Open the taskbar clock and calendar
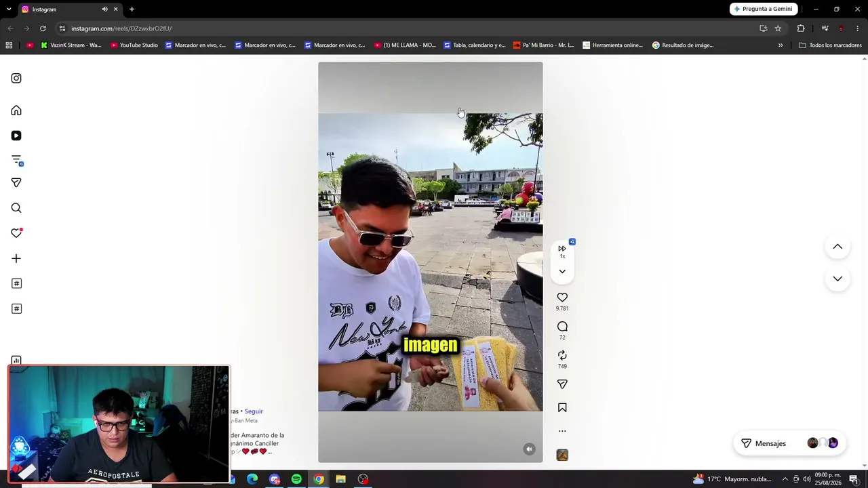This screenshot has height=488, width=868. click(x=828, y=479)
